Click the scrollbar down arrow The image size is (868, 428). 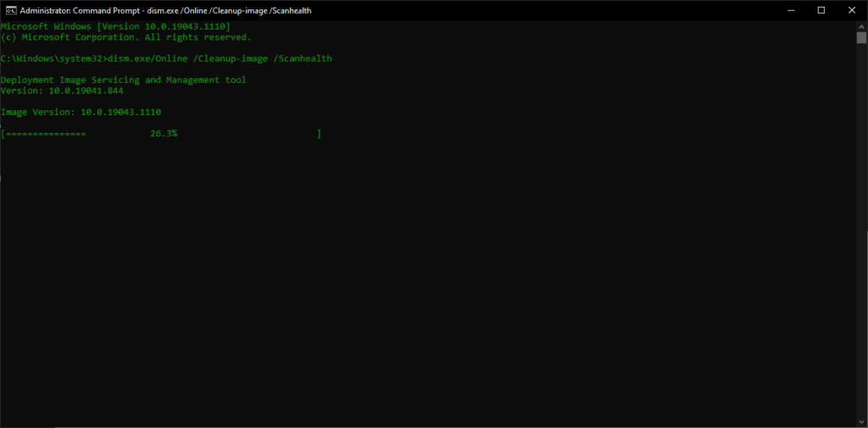[x=861, y=423]
